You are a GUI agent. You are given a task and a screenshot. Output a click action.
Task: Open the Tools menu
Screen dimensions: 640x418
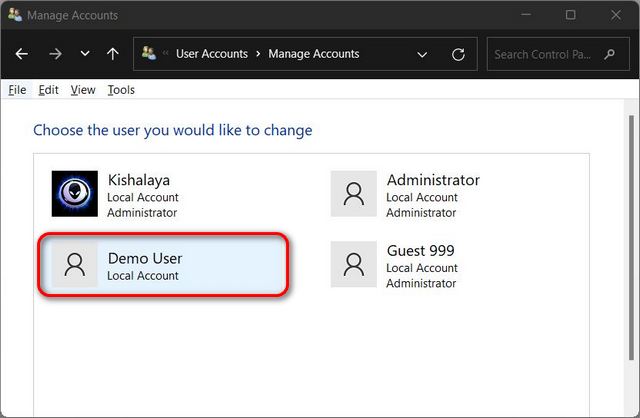point(121,90)
